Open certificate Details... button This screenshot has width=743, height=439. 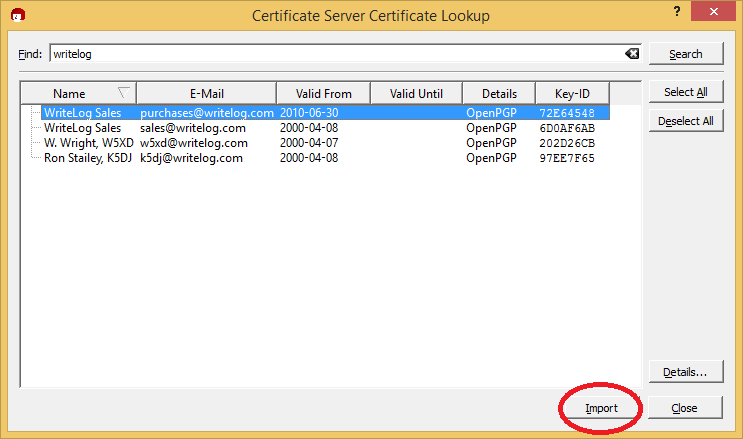click(x=686, y=372)
